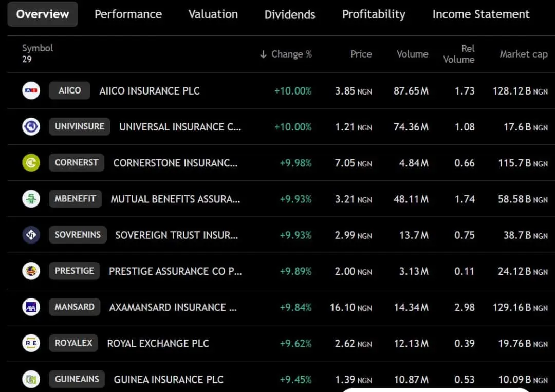Click the +9.62% Royal Exchange change
The width and height of the screenshot is (555, 392).
295,344
